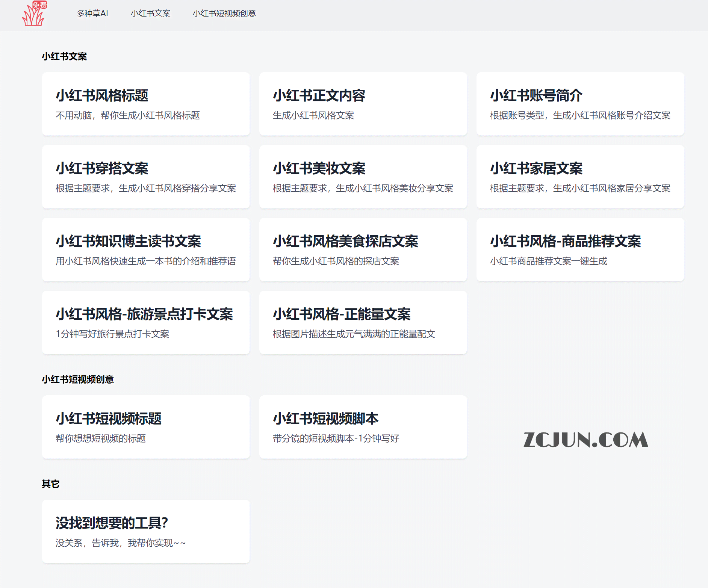
Task: Click the red grass logo icon
Action: tap(34, 14)
